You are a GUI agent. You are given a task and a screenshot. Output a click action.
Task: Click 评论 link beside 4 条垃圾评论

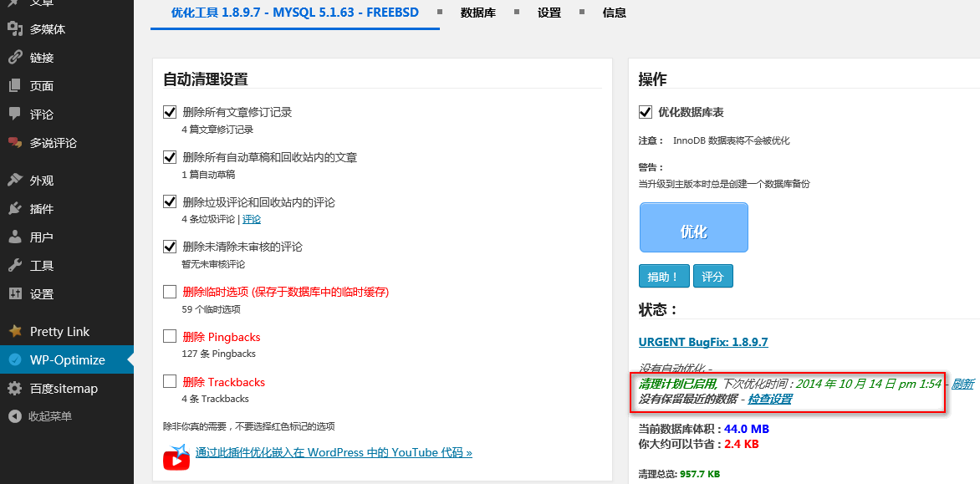coord(251,219)
